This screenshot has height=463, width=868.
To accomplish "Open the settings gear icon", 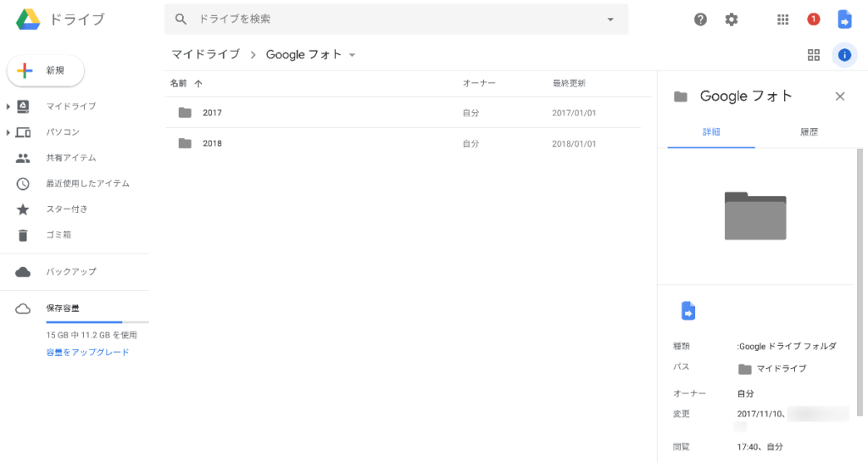I will (732, 20).
